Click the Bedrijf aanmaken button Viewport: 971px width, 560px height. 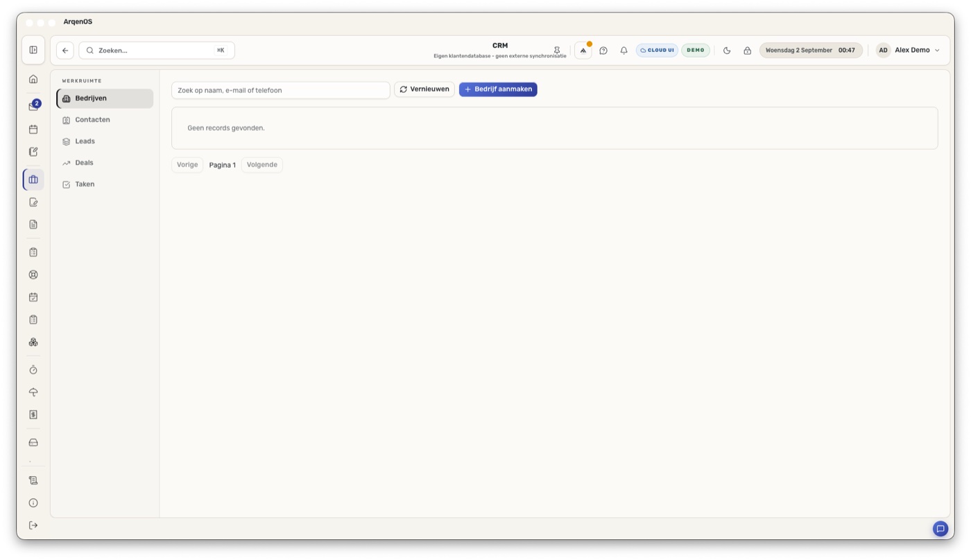click(498, 89)
